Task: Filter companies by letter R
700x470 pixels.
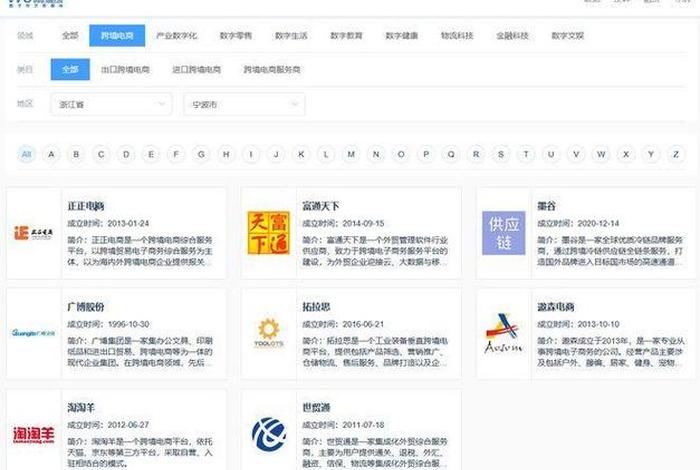Action: pos(476,154)
